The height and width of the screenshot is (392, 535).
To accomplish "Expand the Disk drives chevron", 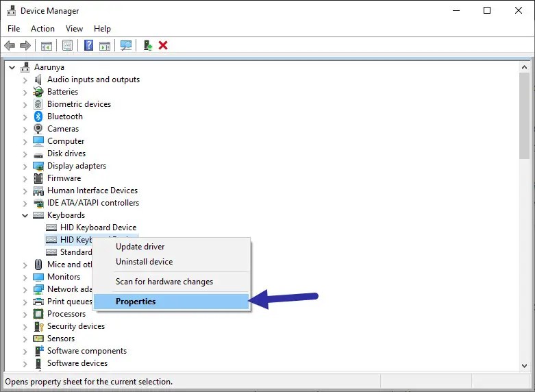I will click(25, 154).
